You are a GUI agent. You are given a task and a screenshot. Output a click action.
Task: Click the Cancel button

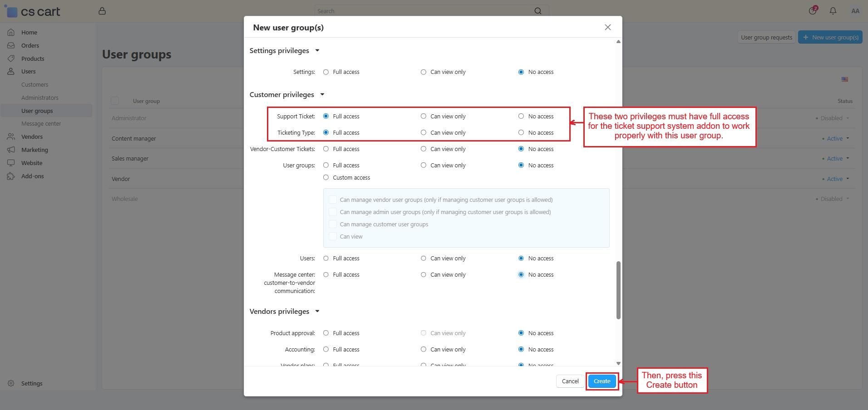click(x=570, y=381)
